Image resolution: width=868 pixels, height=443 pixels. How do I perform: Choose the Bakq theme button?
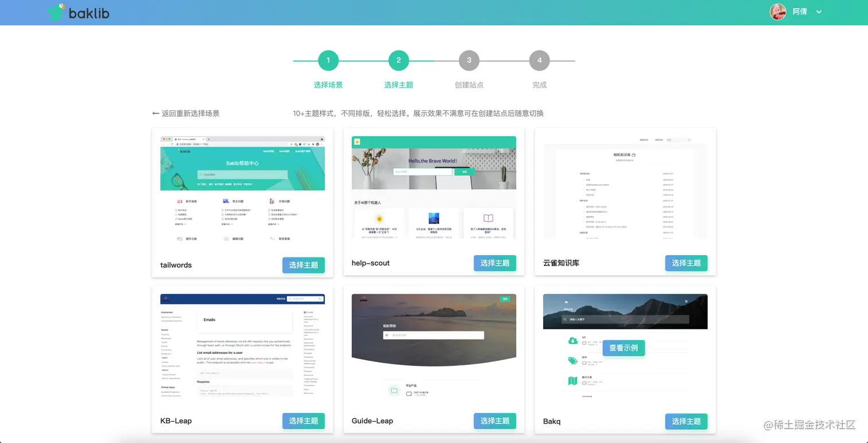click(687, 421)
